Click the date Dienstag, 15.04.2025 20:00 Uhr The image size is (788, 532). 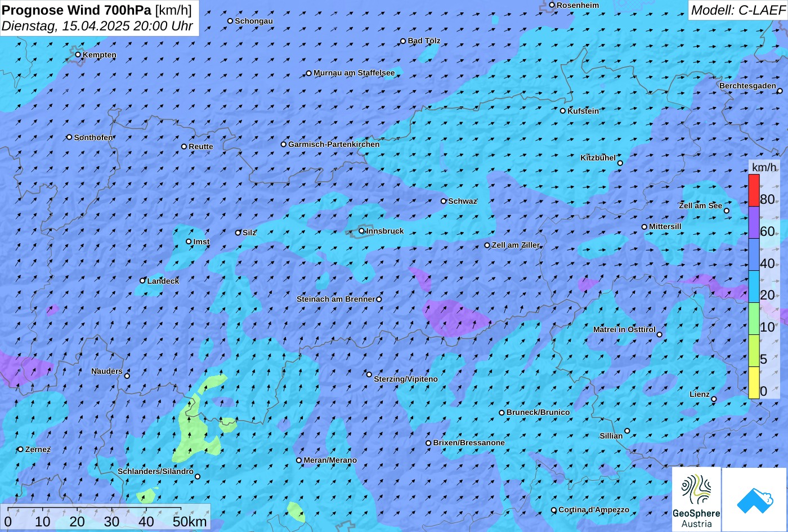[97, 26]
